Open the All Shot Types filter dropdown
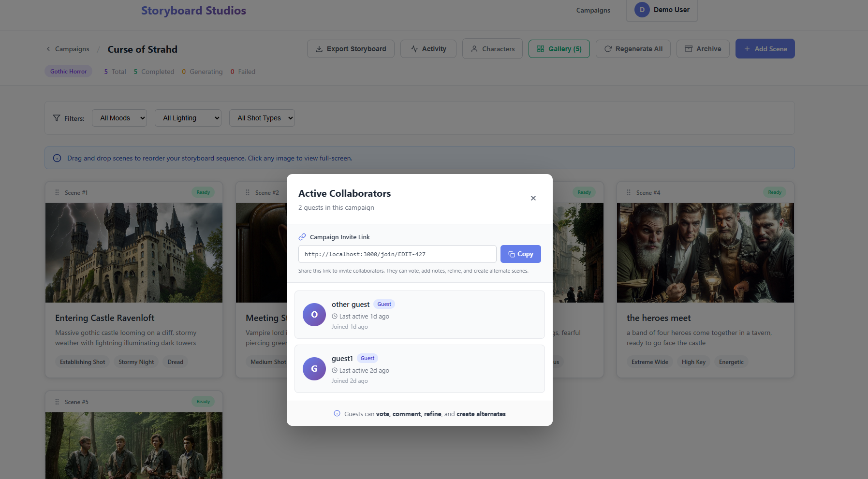This screenshot has height=479, width=868. pyautogui.click(x=262, y=118)
